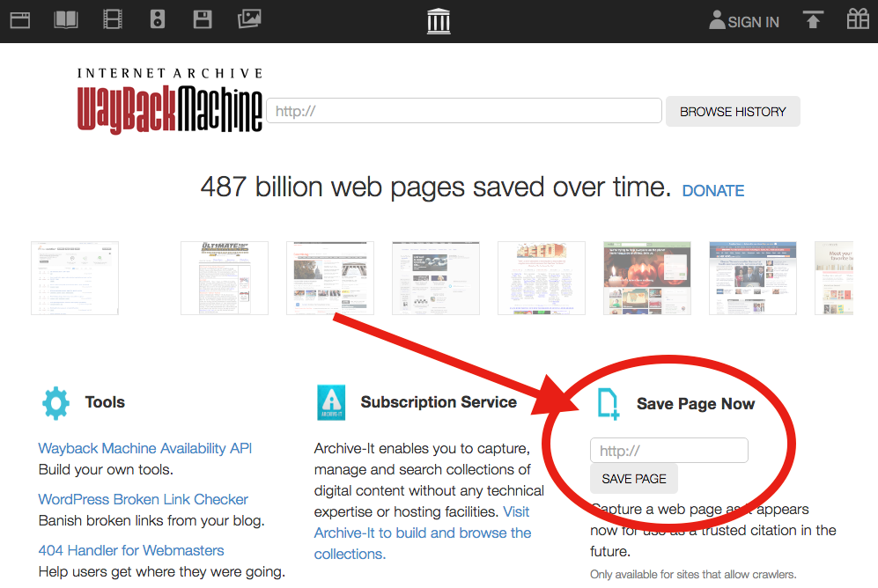This screenshot has width=878, height=588.
Task: Open the third archived news site thumbnail
Action: [330, 278]
